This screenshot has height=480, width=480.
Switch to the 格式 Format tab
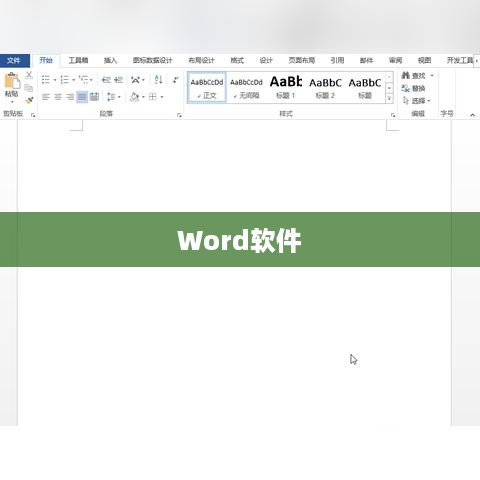pos(237,60)
